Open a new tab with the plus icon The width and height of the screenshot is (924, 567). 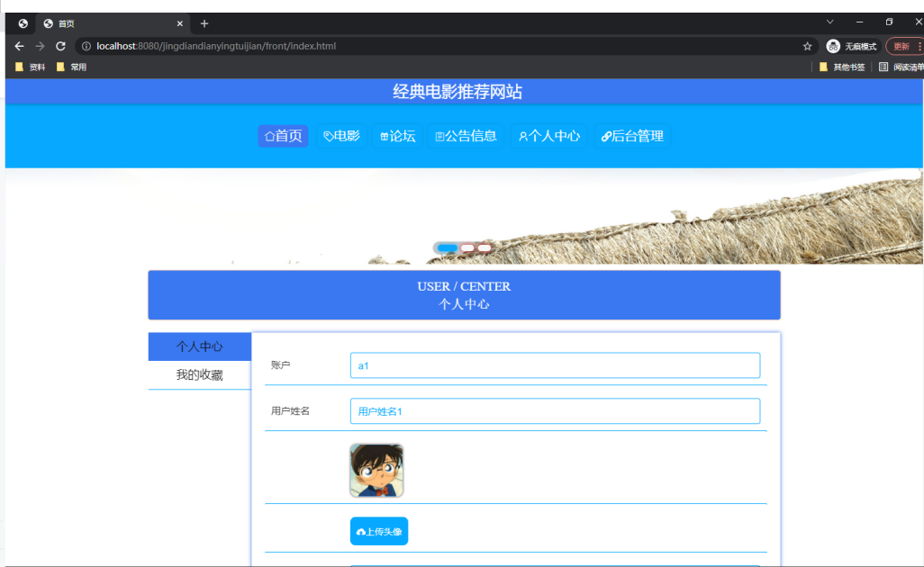tap(204, 23)
